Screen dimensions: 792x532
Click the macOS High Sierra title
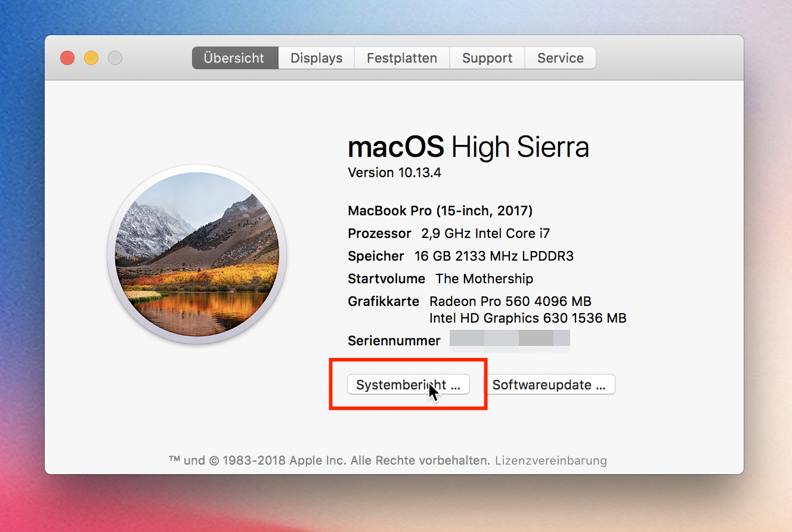click(x=468, y=147)
